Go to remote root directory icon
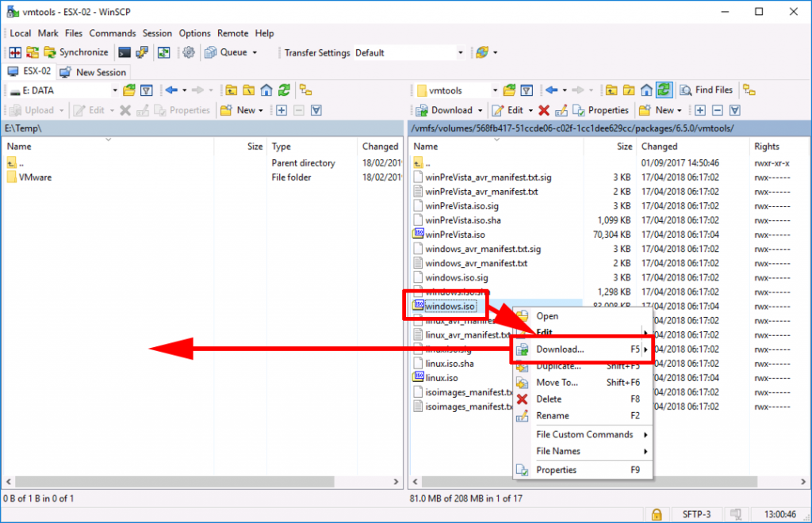Image resolution: width=812 pixels, height=523 pixels. tap(629, 90)
